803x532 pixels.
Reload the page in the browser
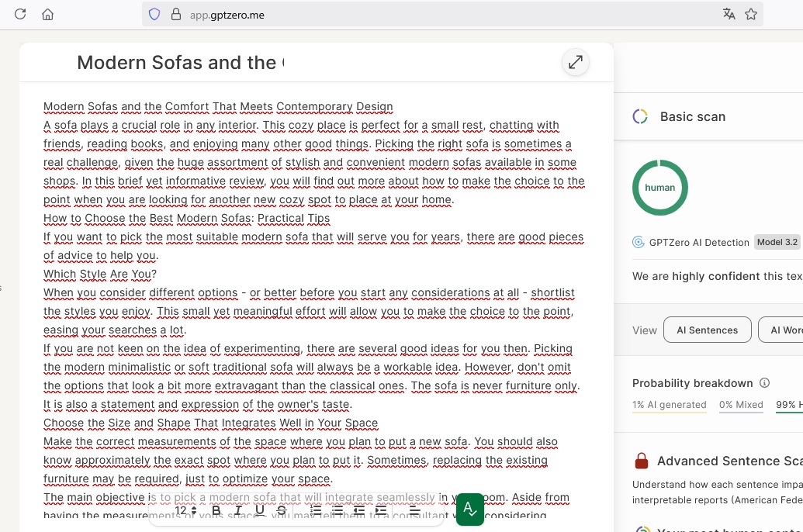point(20,14)
